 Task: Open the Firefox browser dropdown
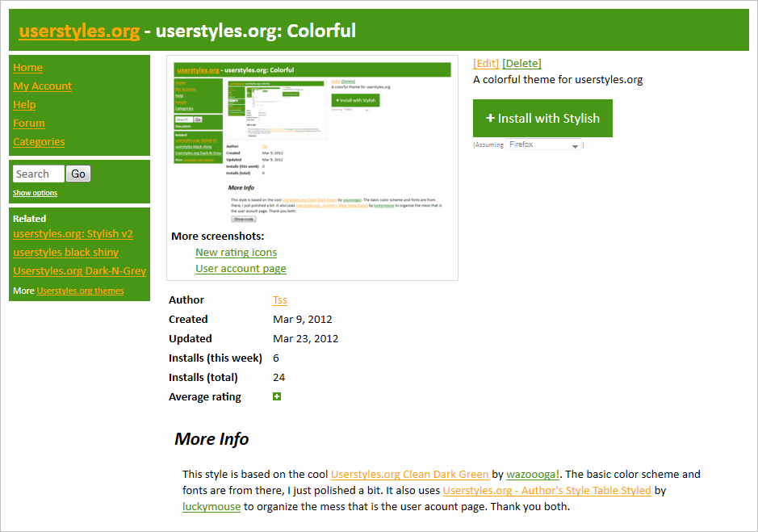(543, 145)
